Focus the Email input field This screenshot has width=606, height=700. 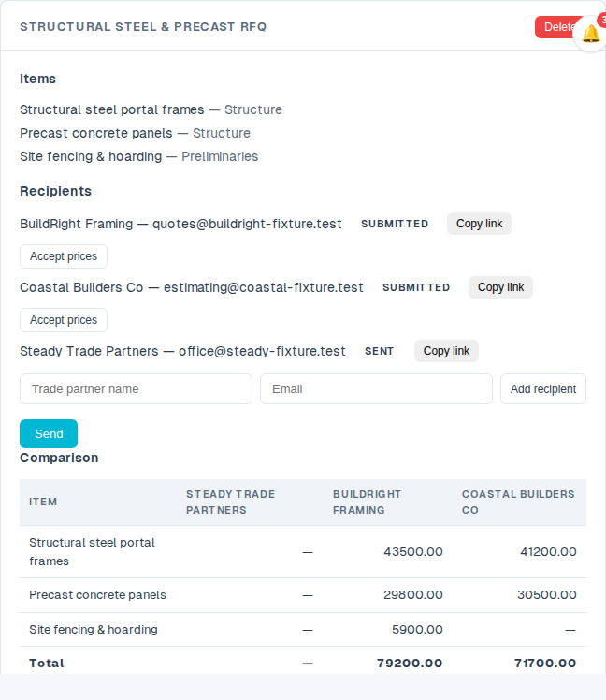[x=376, y=389]
